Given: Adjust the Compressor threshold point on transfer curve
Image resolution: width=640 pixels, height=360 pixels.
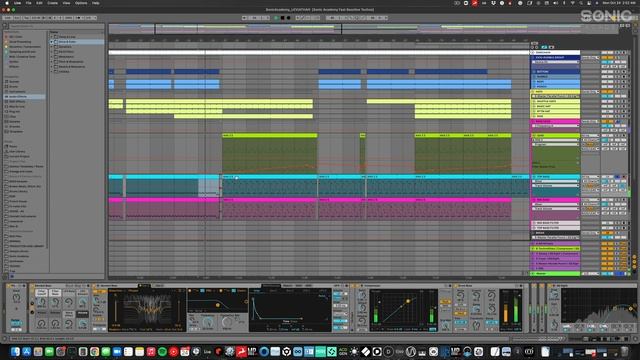Looking at the screenshot, I should [407, 301].
